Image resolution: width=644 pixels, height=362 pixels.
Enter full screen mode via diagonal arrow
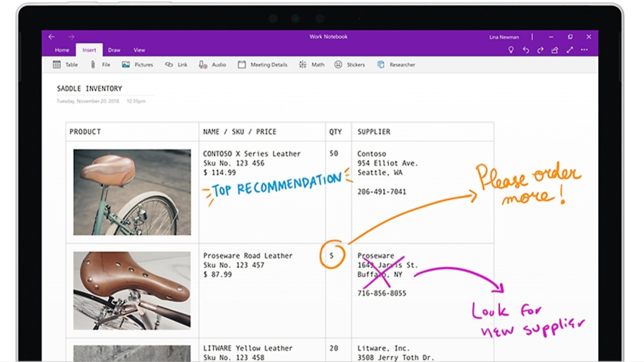(569, 50)
